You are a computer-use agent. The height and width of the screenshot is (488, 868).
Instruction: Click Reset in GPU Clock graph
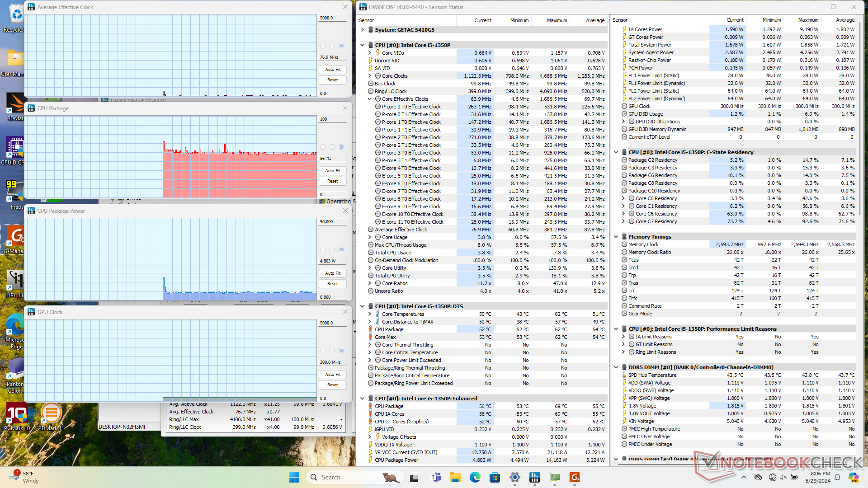click(x=333, y=385)
